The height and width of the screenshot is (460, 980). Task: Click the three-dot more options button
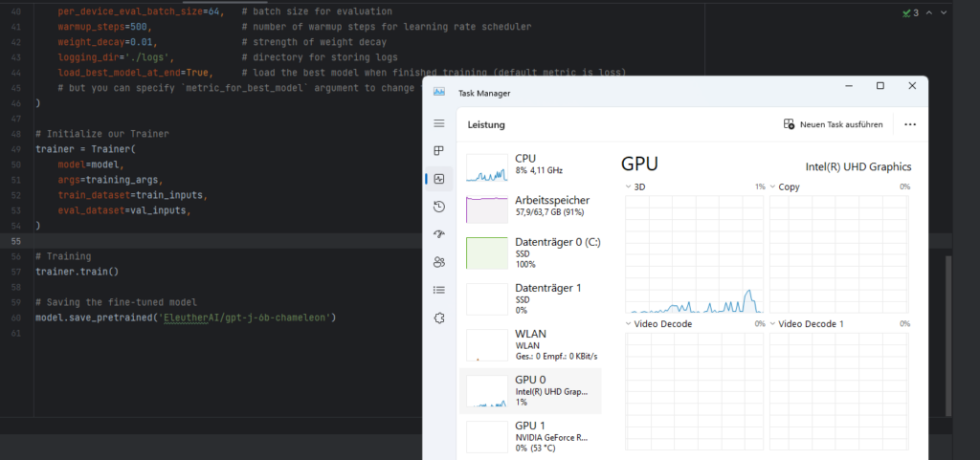point(910,124)
